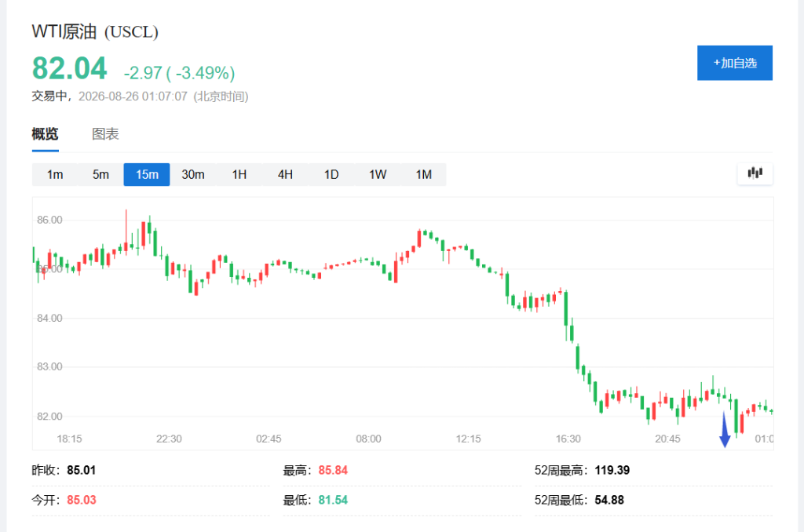Select the 30m interval
The image size is (804, 532).
(x=193, y=175)
